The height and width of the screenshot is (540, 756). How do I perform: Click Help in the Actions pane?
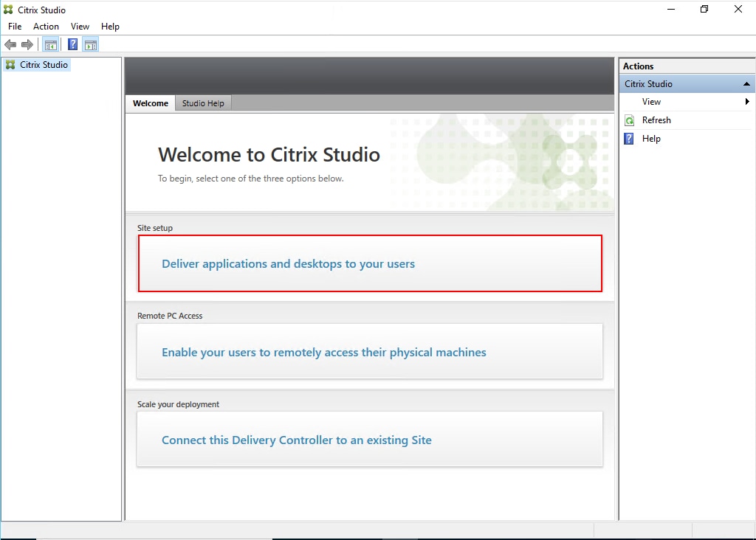[687, 139]
